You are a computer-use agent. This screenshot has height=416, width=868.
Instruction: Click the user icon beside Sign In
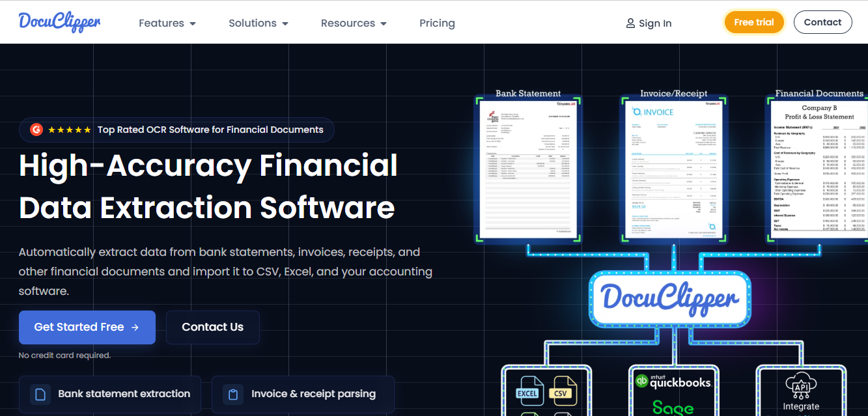630,23
